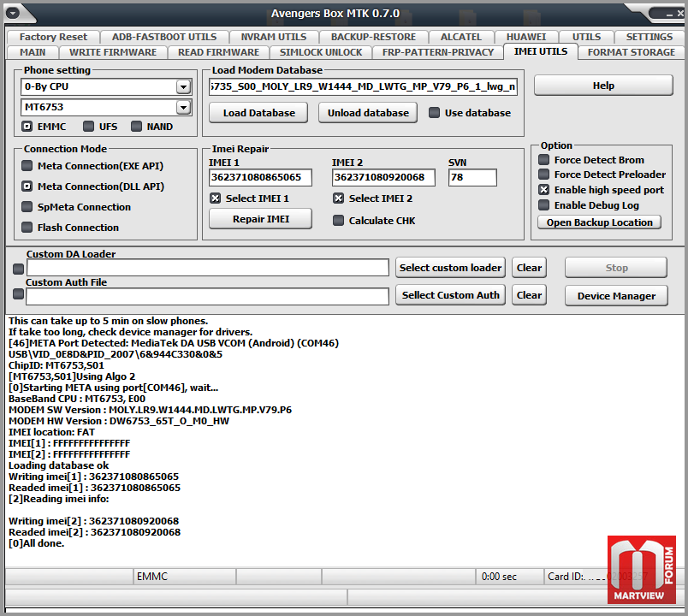Screen dimensions: 688x616
Task: Switch to the FRP-PATTERN-PRIVACY tab
Action: tap(438, 52)
